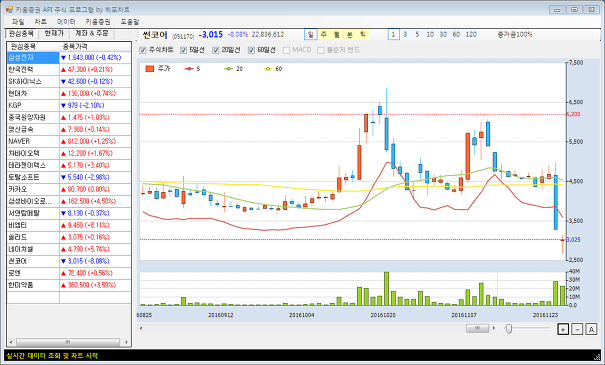Click the zoom-out minus button
Viewport: 605px width, 365px height.
pos(577,329)
